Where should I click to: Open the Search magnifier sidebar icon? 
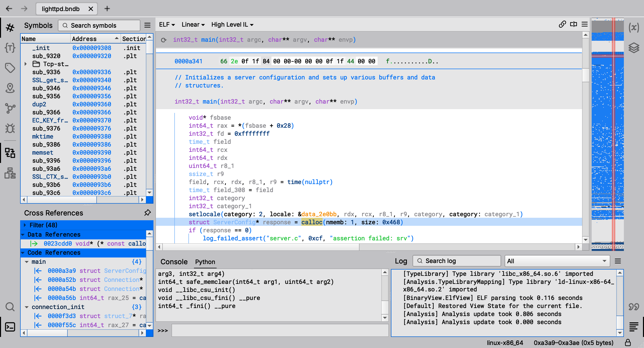(10, 307)
